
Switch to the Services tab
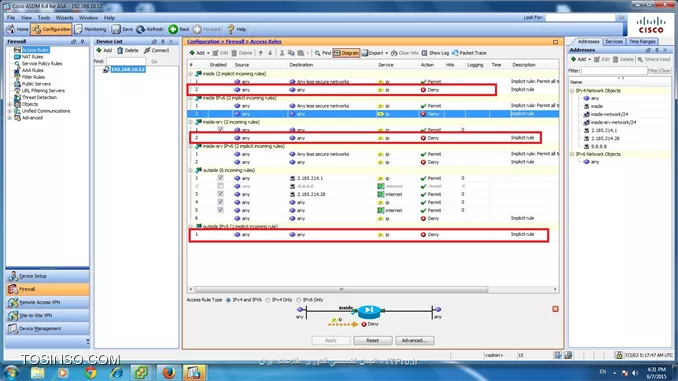click(614, 42)
